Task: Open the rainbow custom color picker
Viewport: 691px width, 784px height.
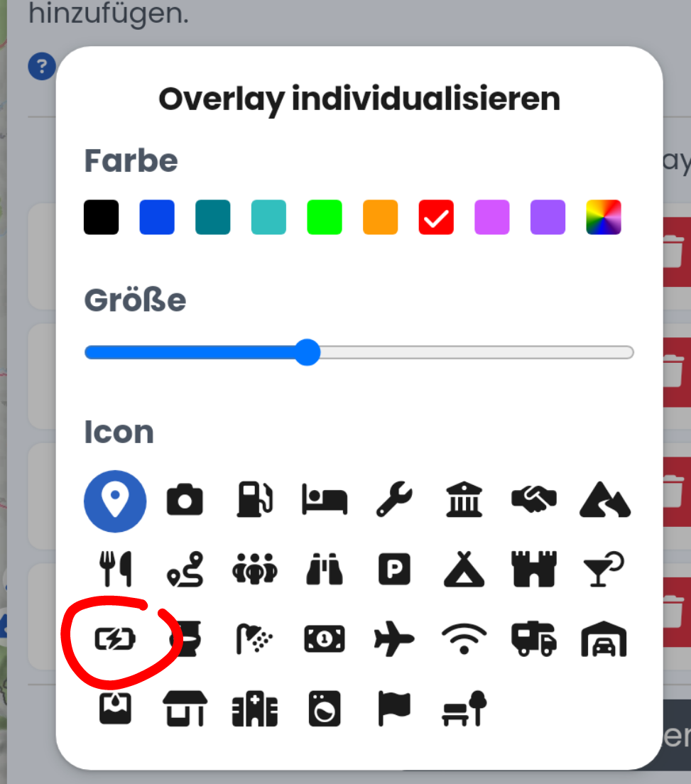Action: tap(604, 217)
